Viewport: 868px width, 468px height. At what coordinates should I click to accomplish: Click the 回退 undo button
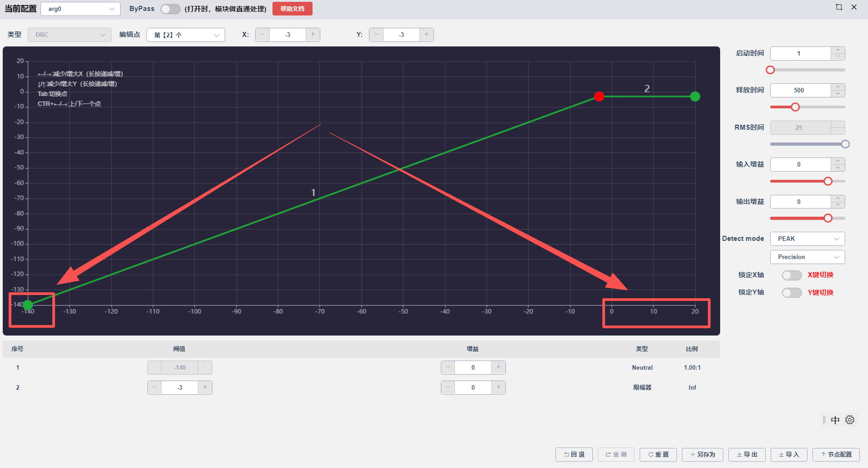click(x=574, y=454)
